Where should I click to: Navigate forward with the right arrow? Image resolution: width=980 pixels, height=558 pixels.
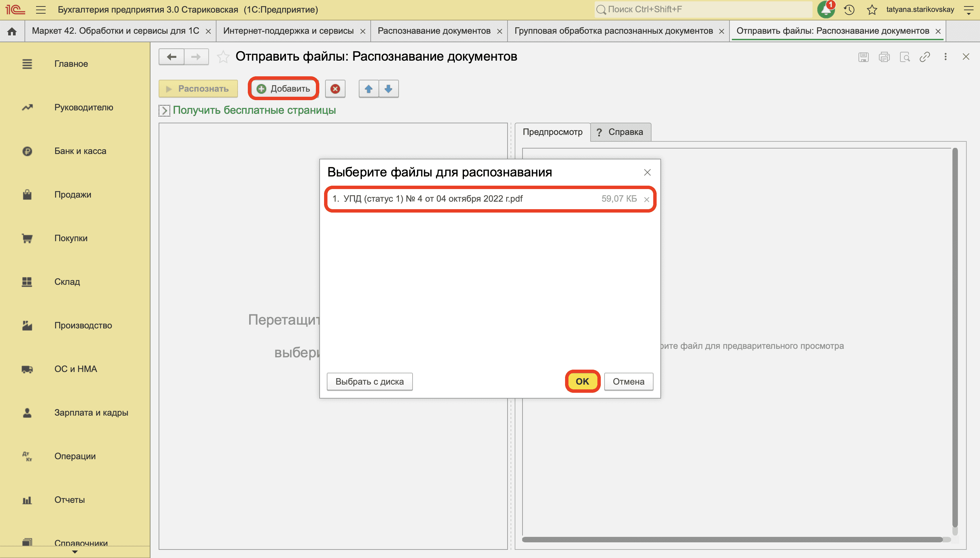tap(196, 57)
